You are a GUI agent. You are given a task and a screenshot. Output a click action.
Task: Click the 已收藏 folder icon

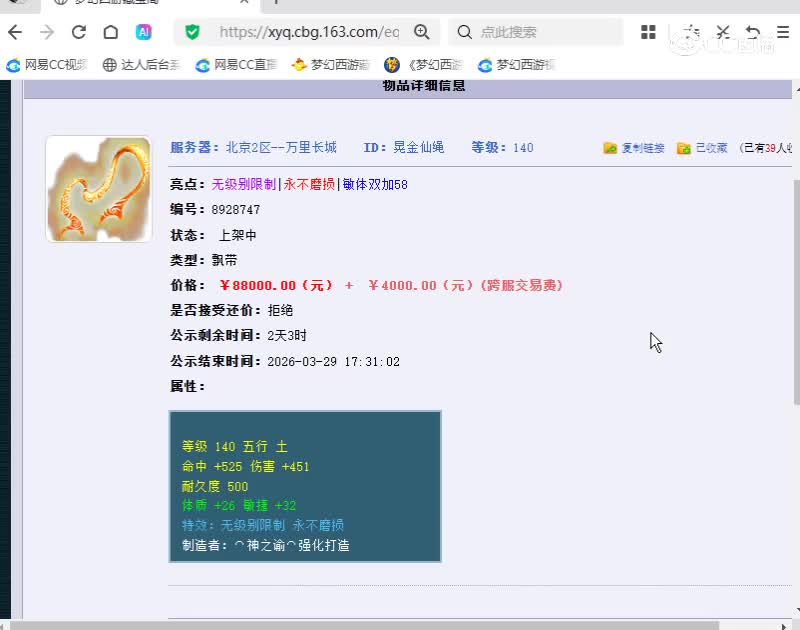click(684, 148)
